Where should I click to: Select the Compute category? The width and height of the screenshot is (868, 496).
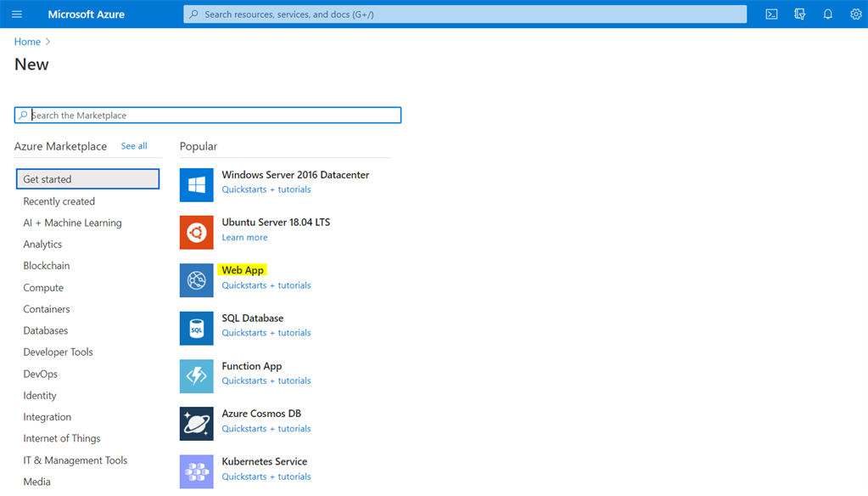pyautogui.click(x=43, y=288)
